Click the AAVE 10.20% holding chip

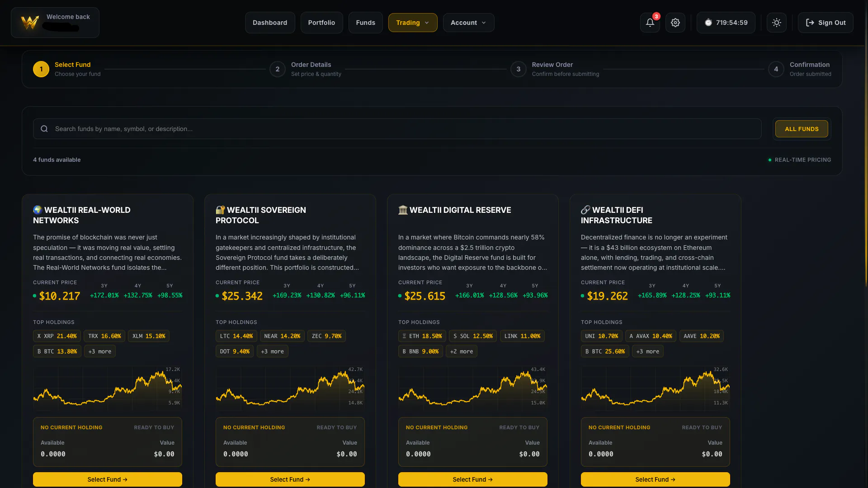pos(702,336)
